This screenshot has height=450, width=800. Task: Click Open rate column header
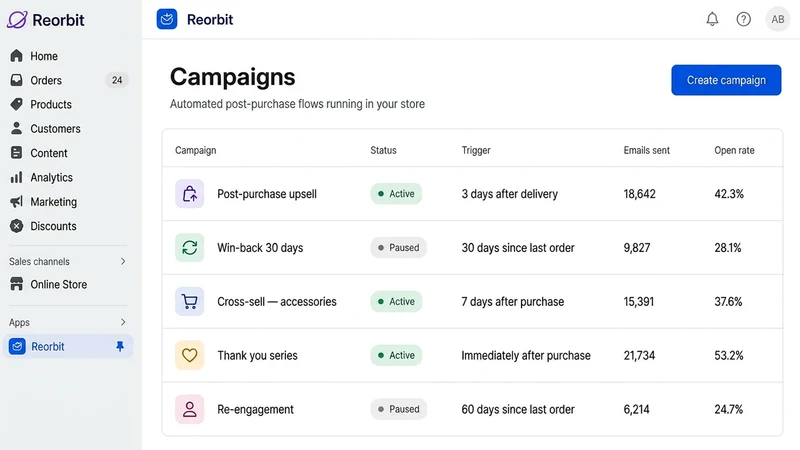pos(734,150)
